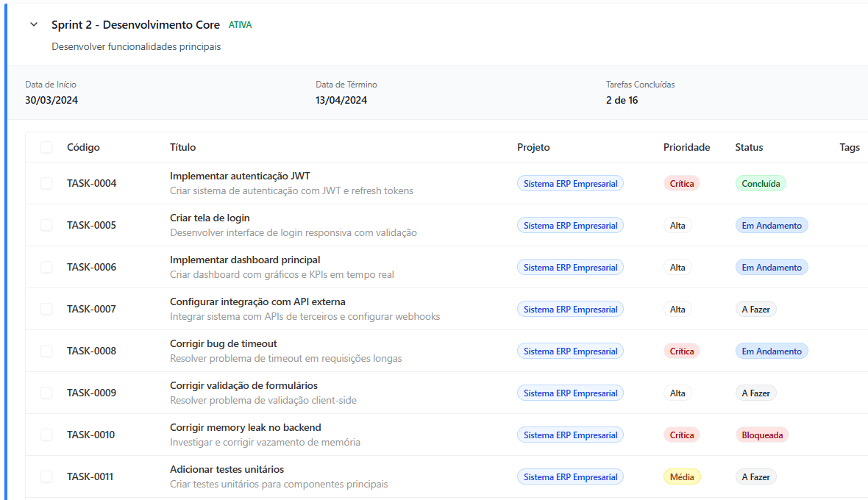Click the A Fazer status on TASK-0007
The width and height of the screenshot is (868, 500).
coord(755,309)
